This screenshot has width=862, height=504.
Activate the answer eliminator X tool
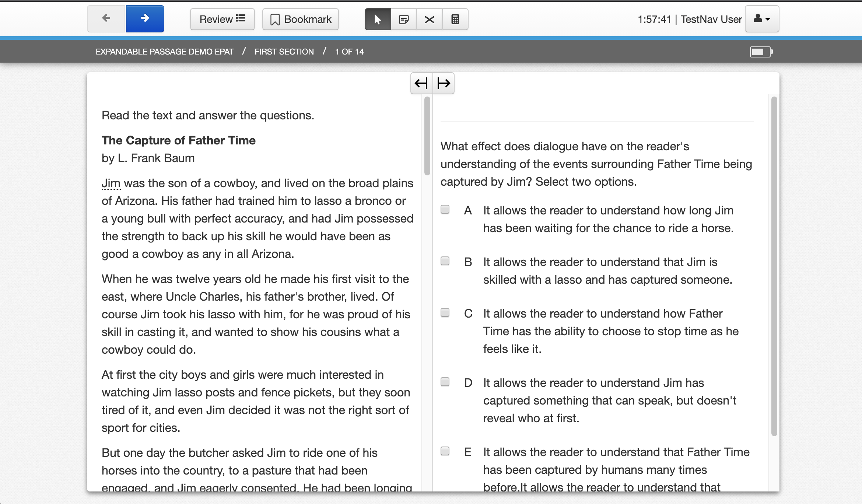point(430,19)
